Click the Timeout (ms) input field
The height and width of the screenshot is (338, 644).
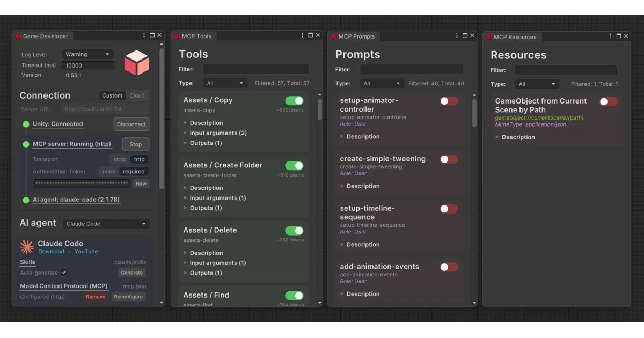click(x=87, y=65)
